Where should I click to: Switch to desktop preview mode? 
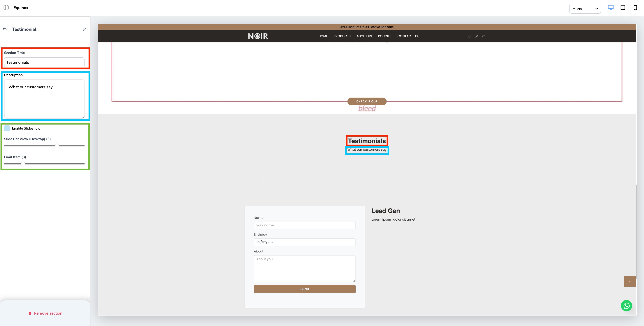[610, 8]
